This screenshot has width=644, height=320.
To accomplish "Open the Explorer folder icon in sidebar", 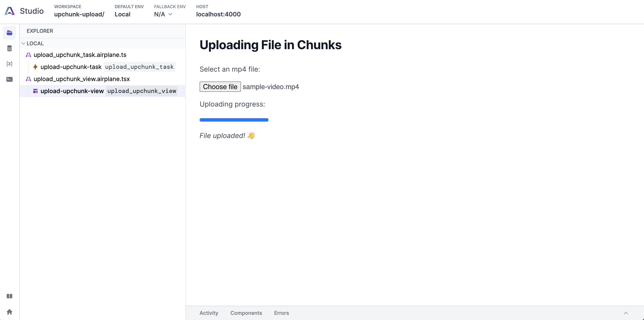I will (x=9, y=33).
